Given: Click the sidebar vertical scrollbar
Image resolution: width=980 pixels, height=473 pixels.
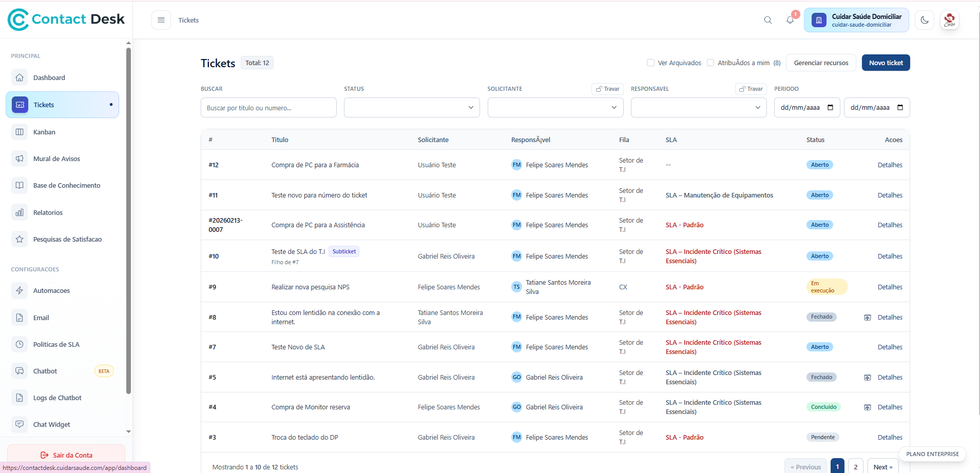Looking at the screenshot, I should tap(128, 221).
